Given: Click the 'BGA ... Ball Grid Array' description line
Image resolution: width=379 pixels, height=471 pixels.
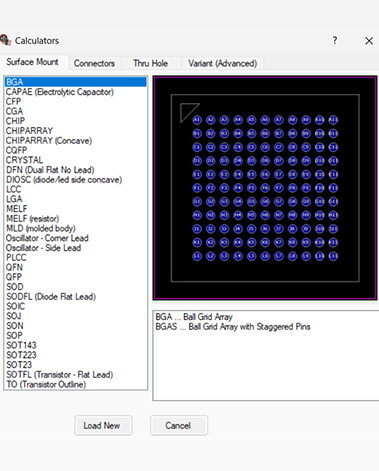Looking at the screenshot, I should coord(194,317).
